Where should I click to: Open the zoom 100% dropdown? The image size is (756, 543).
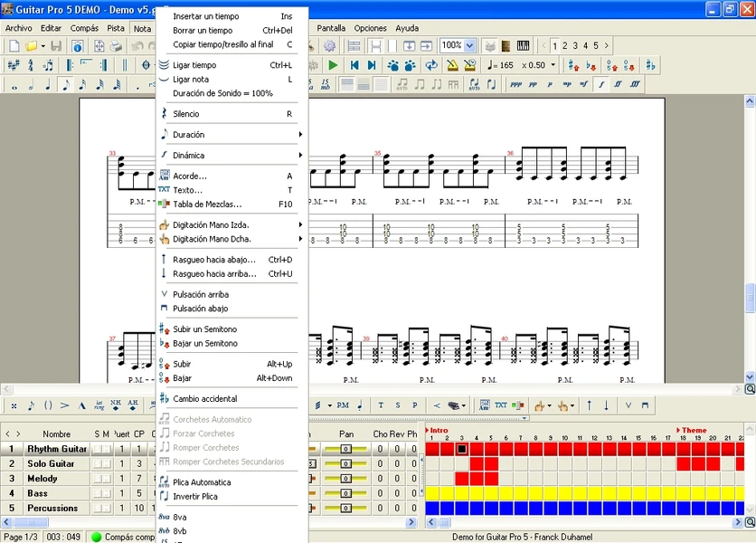coord(469,46)
